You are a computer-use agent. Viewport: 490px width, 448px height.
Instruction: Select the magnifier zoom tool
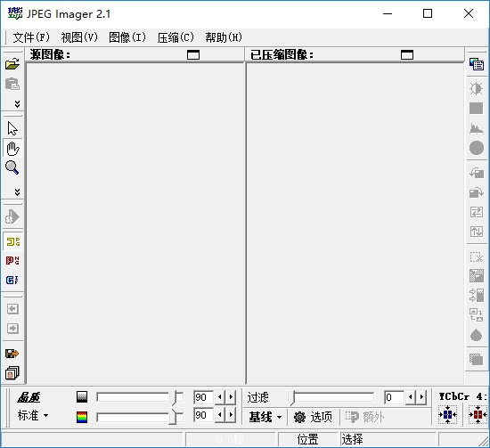[x=12, y=167]
